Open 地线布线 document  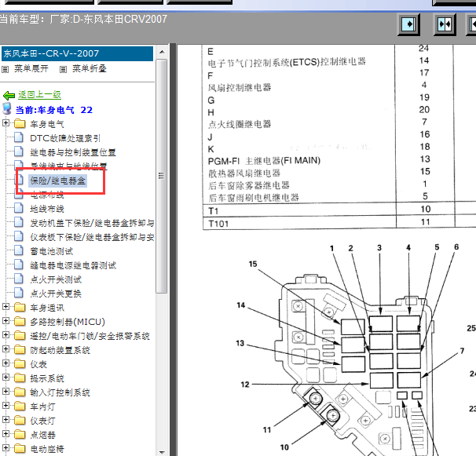(x=47, y=209)
